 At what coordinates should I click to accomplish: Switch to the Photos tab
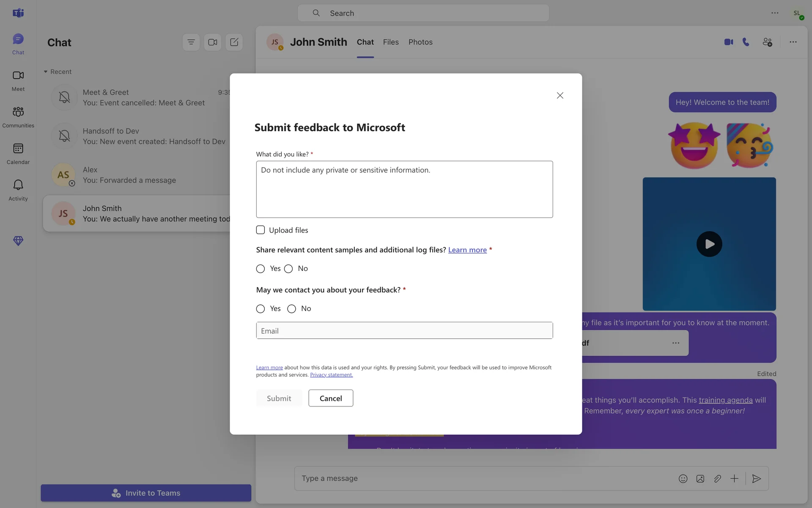pos(420,42)
